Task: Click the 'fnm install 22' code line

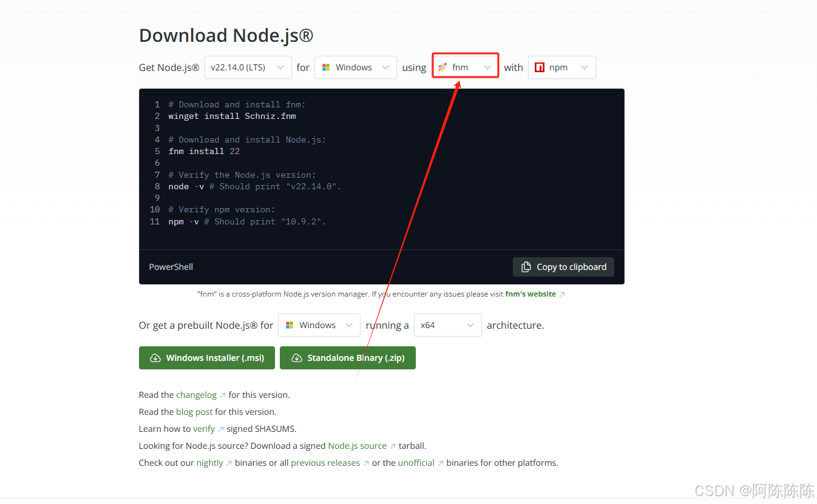Action: (204, 151)
